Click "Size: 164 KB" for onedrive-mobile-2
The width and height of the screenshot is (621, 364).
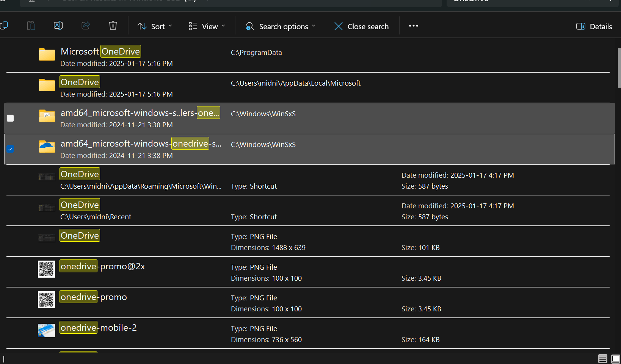pos(420,339)
